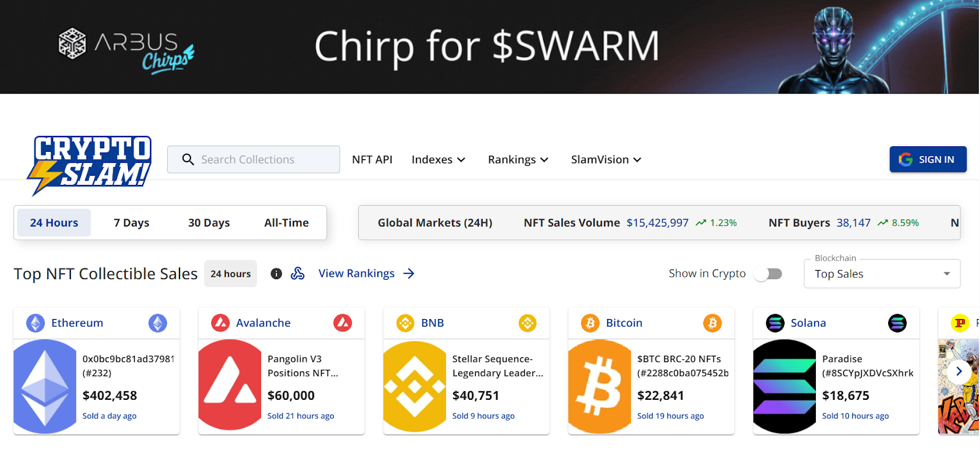Image resolution: width=980 pixels, height=450 pixels.
Task: Click Sold 9 hours ago text
Action: (483, 416)
